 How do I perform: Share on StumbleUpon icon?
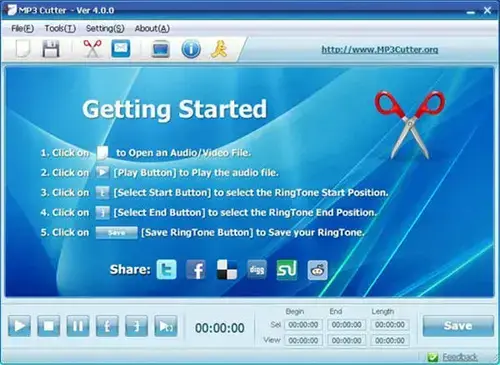pos(287,270)
